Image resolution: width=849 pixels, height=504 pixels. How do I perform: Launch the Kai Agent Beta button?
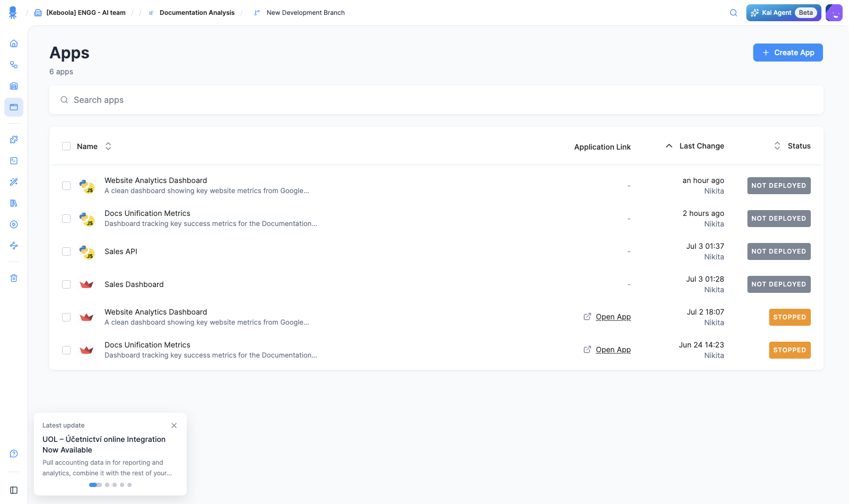click(783, 13)
